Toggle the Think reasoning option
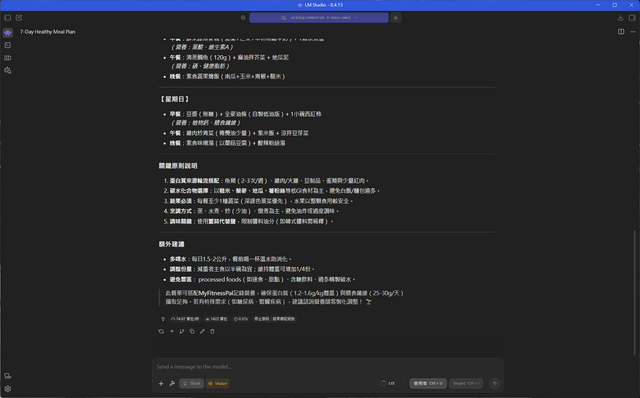Image resolution: width=640 pixels, height=398 pixels. point(191,383)
